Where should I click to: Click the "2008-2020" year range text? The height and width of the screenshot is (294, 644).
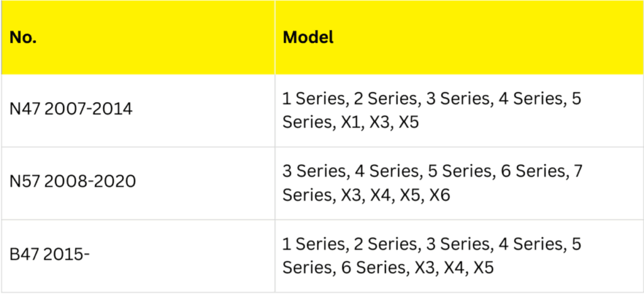pyautogui.click(x=91, y=181)
